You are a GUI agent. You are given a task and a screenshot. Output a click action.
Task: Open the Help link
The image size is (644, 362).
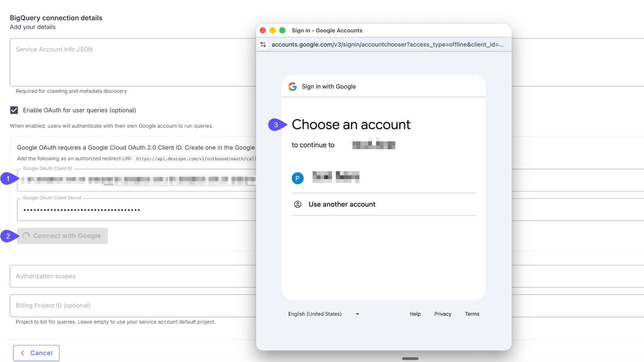[415, 314]
